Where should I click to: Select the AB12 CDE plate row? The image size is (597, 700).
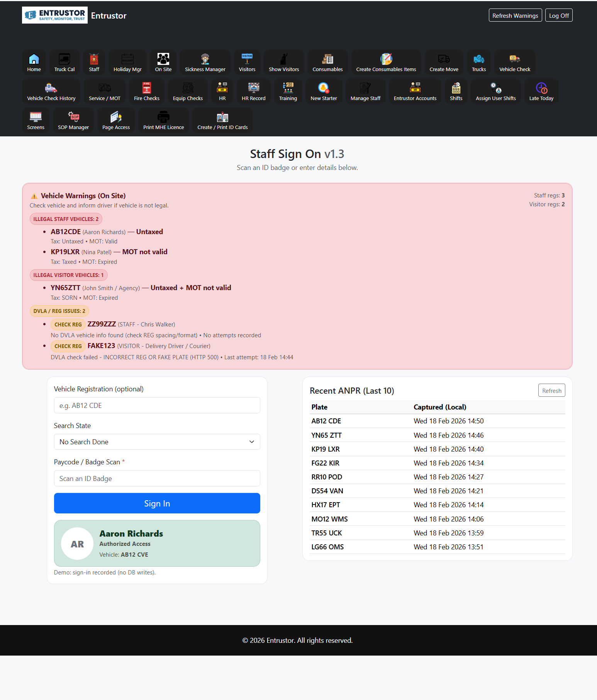(x=438, y=421)
